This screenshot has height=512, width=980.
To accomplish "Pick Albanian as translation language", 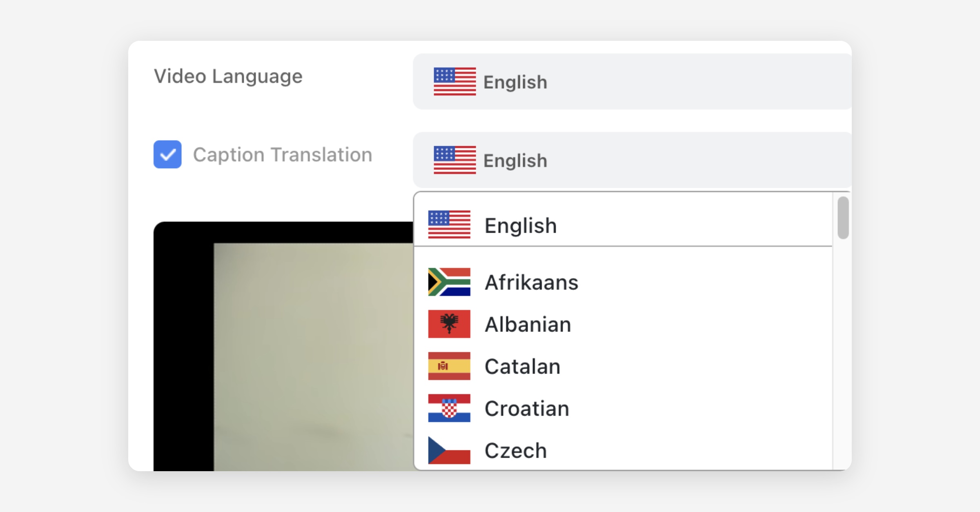I will [528, 325].
